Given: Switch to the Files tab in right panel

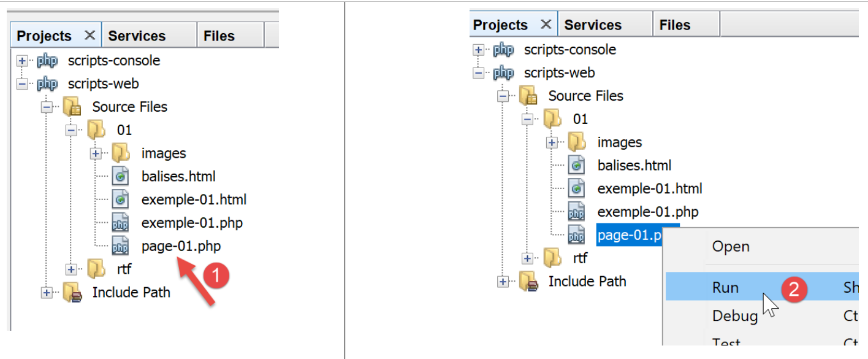Looking at the screenshot, I should click(674, 25).
